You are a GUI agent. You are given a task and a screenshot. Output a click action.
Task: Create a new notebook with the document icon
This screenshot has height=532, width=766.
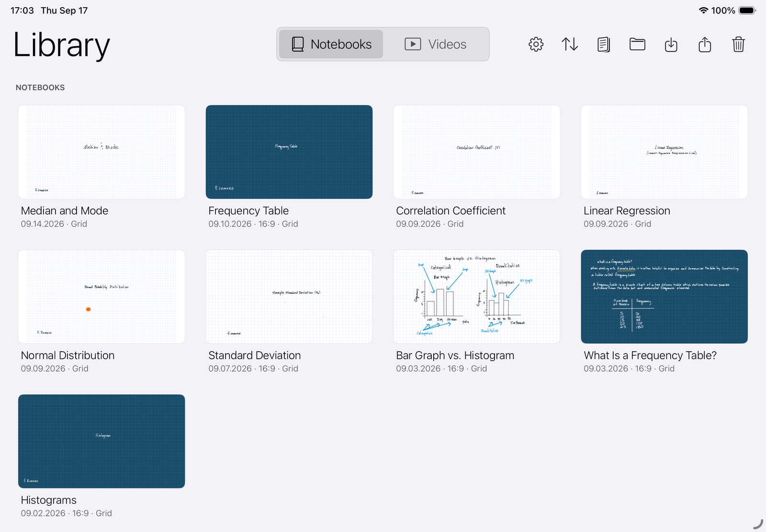(604, 44)
